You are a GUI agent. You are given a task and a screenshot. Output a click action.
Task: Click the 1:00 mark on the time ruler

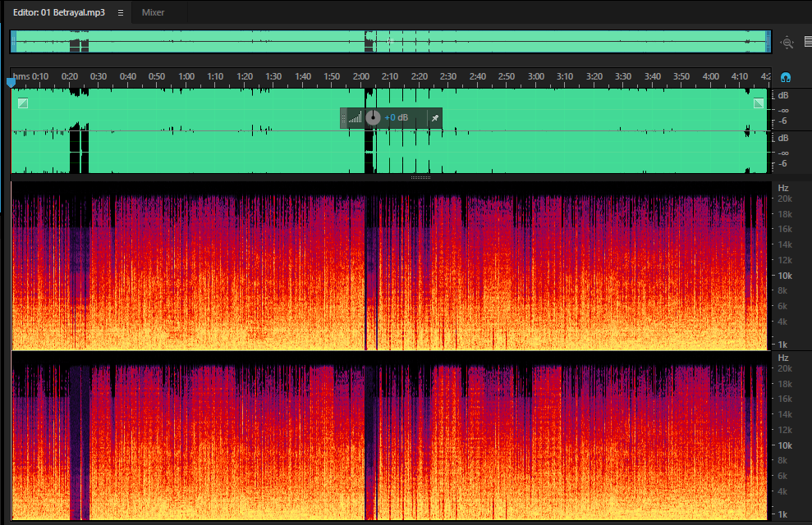186,76
